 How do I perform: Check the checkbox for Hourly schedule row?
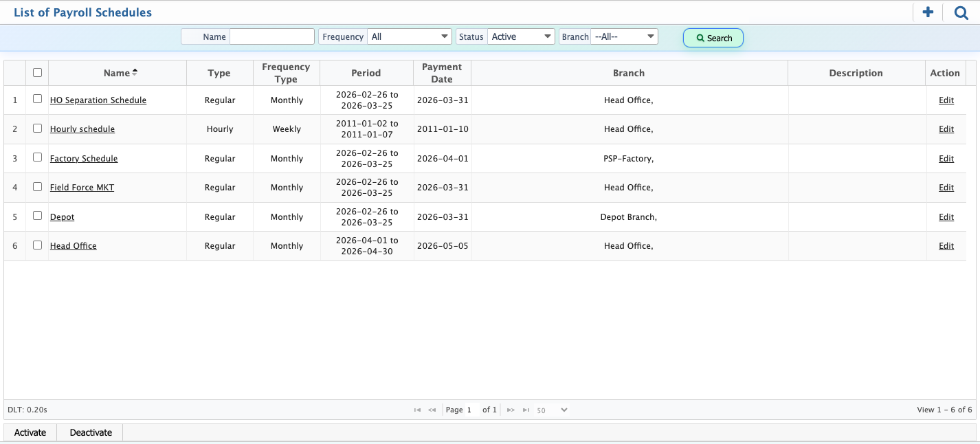click(x=37, y=127)
